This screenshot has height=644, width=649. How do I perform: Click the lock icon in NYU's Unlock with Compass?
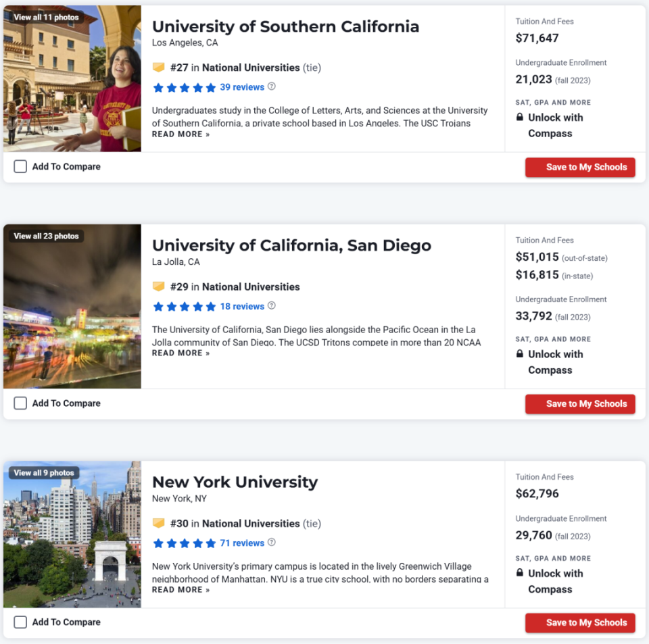(x=520, y=573)
